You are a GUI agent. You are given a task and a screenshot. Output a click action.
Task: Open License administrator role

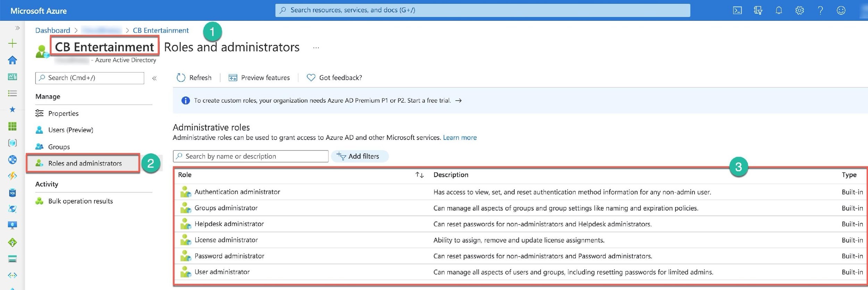[226, 240]
